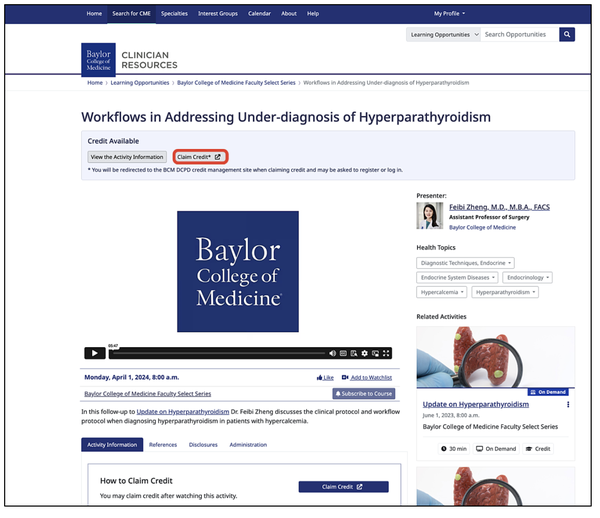Viewport: 600px width, 518px height.
Task: Select the Activity Information tab
Action: click(112, 445)
